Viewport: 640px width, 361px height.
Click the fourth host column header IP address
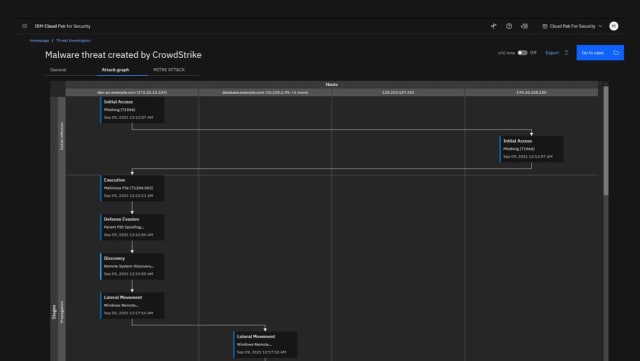click(531, 92)
